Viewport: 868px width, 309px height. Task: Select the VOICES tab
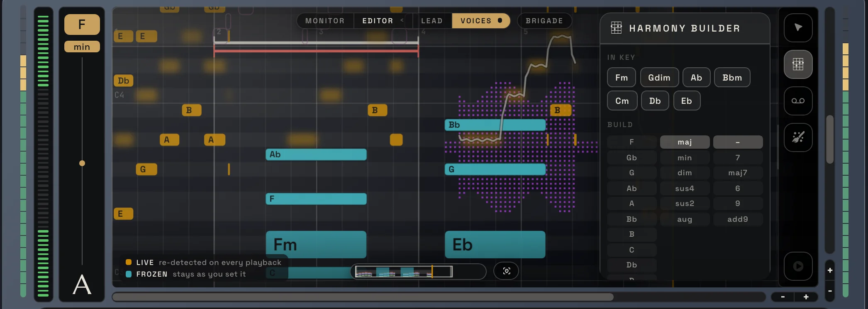pyautogui.click(x=481, y=21)
